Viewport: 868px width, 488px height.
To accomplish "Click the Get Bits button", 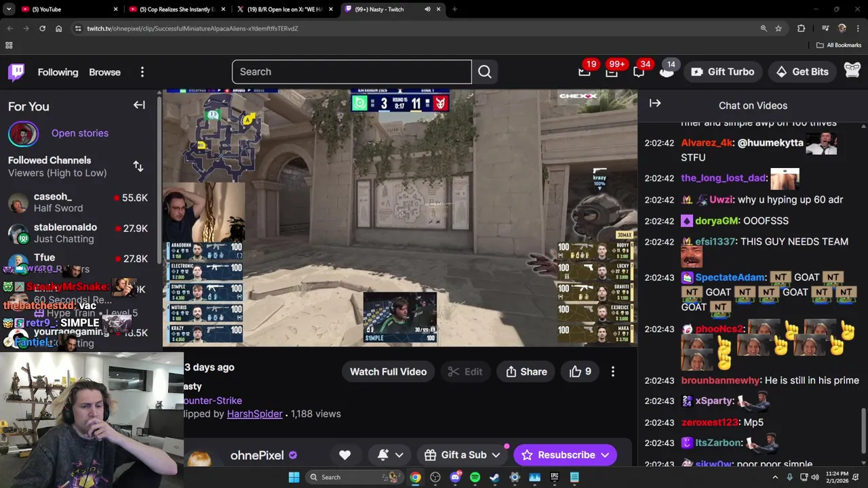I will pyautogui.click(x=802, y=72).
